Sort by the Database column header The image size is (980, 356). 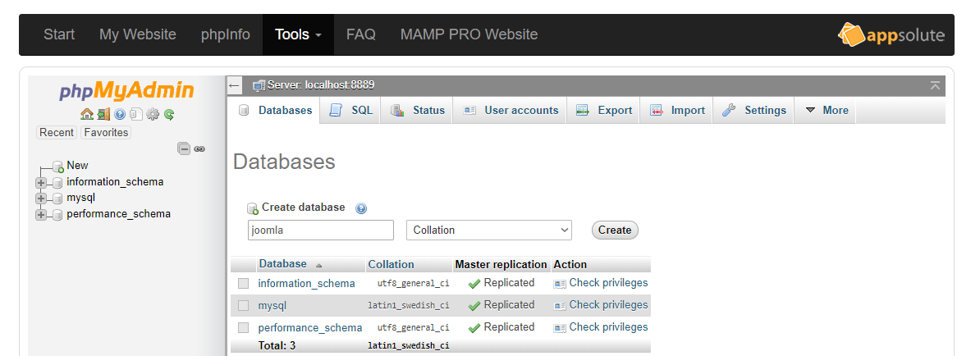point(283,264)
